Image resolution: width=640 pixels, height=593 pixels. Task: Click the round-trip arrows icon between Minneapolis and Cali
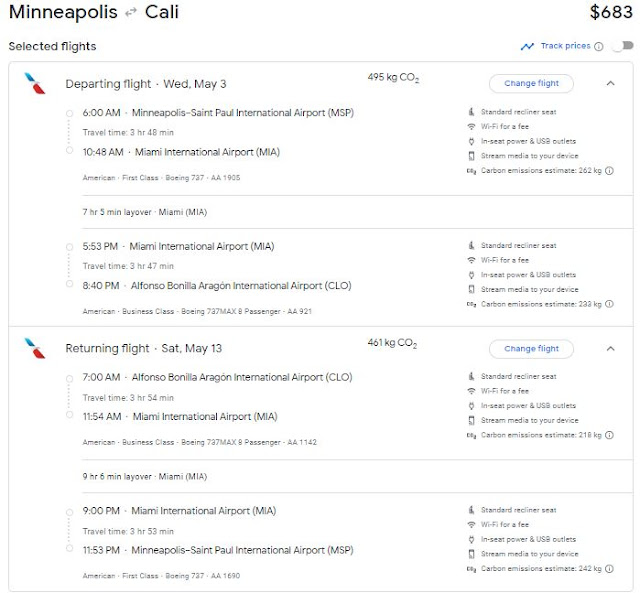tap(131, 13)
